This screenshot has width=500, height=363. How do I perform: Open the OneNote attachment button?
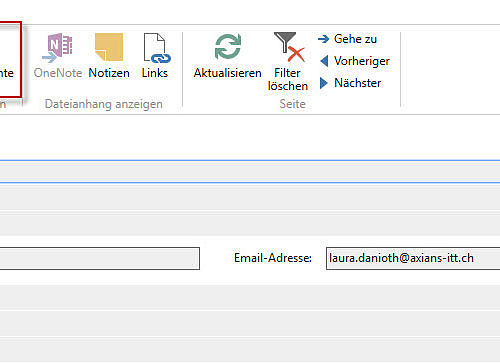pos(58,56)
